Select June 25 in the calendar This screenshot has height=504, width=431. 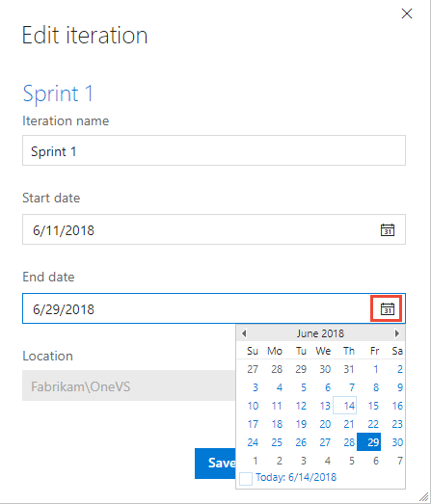click(277, 442)
